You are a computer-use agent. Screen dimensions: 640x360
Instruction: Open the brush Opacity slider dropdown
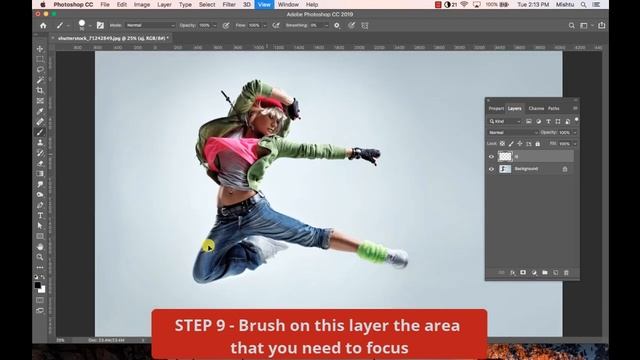(215, 25)
